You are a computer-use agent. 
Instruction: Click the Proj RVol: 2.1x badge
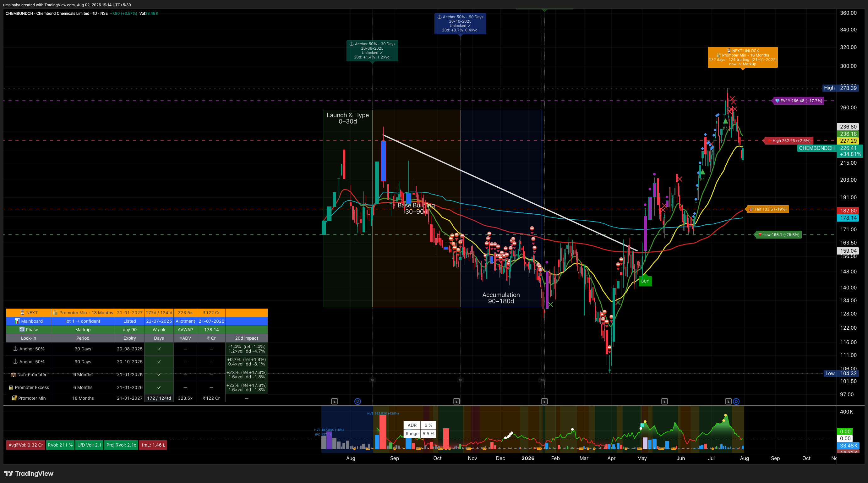[x=121, y=445]
